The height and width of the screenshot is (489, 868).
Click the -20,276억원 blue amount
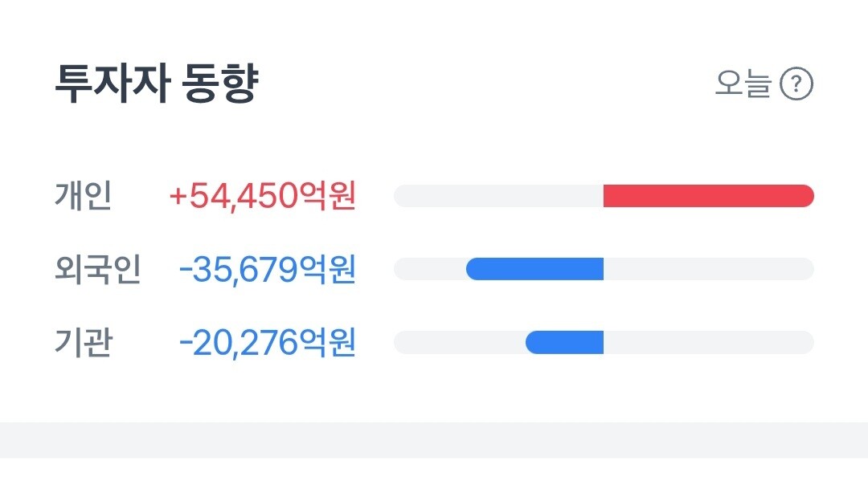point(268,343)
